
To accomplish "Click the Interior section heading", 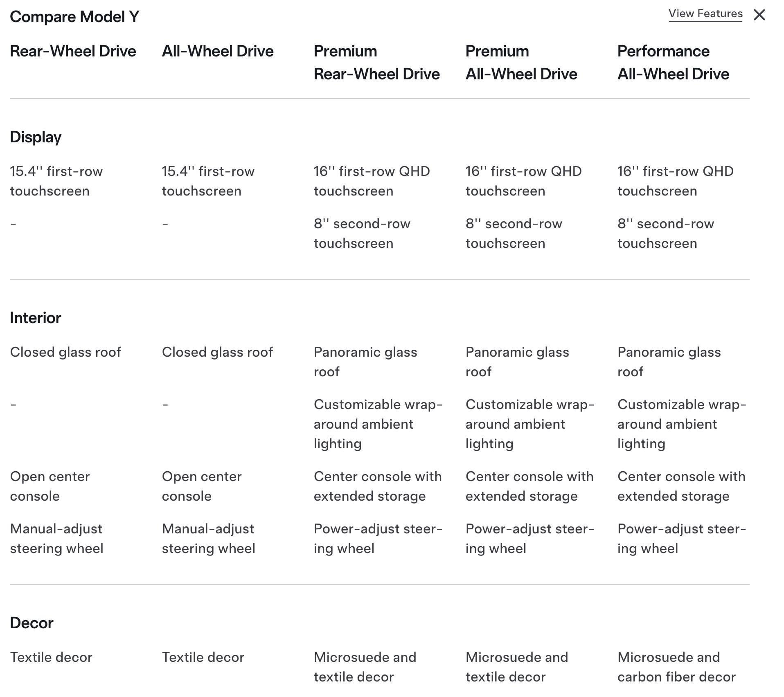I will pos(36,318).
